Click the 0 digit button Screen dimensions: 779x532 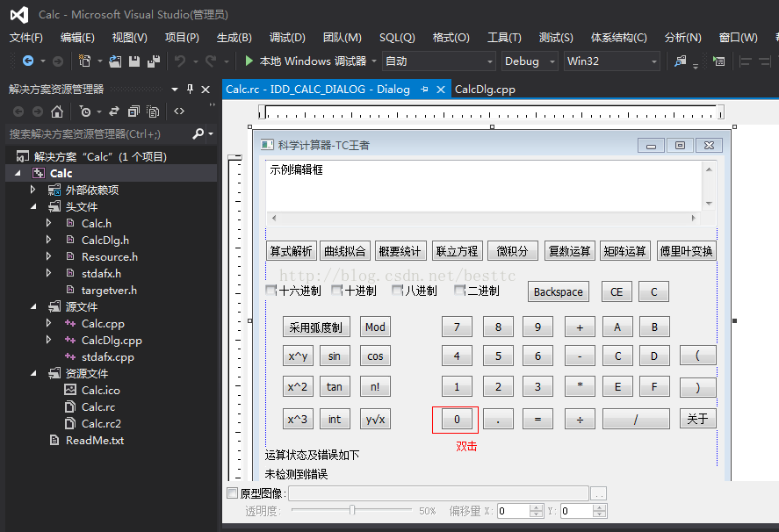457,420
